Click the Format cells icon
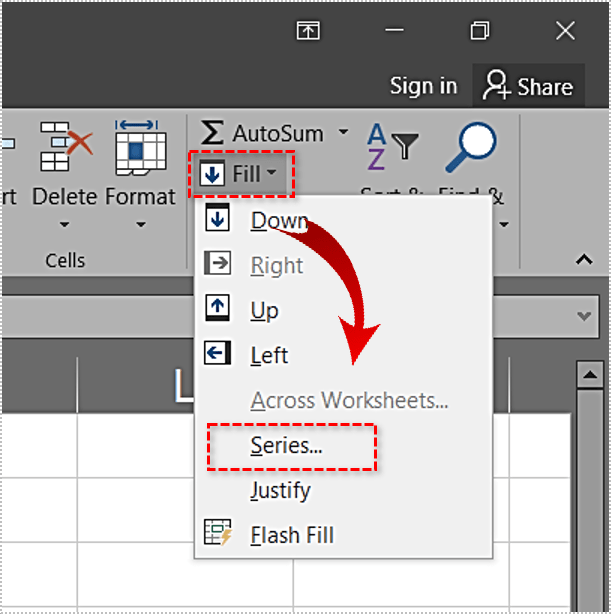The image size is (611, 614). click(x=139, y=148)
